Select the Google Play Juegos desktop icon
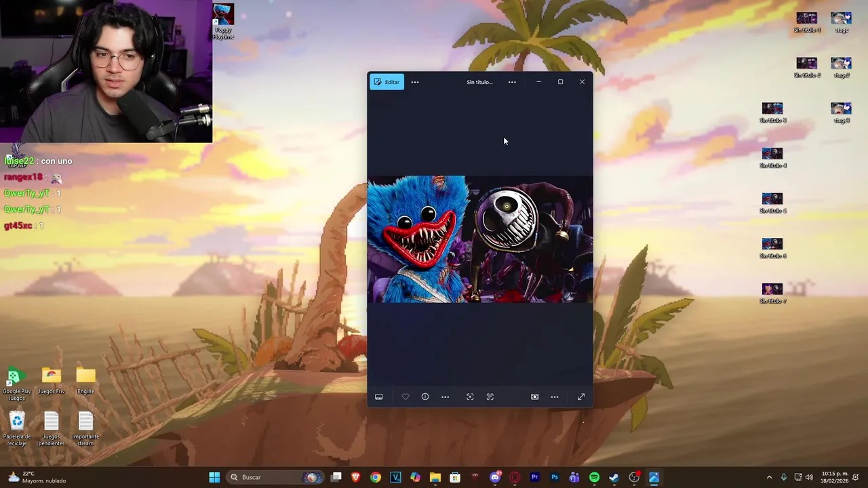The height and width of the screenshot is (488, 868). (x=17, y=384)
